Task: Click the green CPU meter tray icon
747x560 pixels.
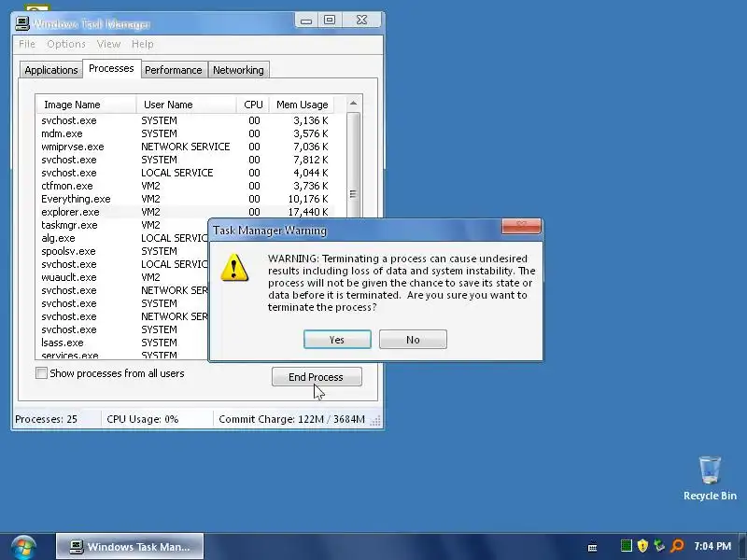Action: click(626, 546)
